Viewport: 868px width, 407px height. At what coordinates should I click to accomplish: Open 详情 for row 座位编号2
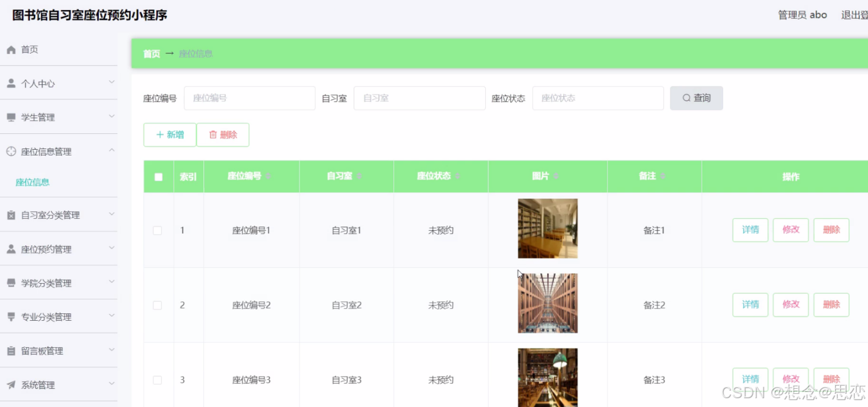(750, 305)
